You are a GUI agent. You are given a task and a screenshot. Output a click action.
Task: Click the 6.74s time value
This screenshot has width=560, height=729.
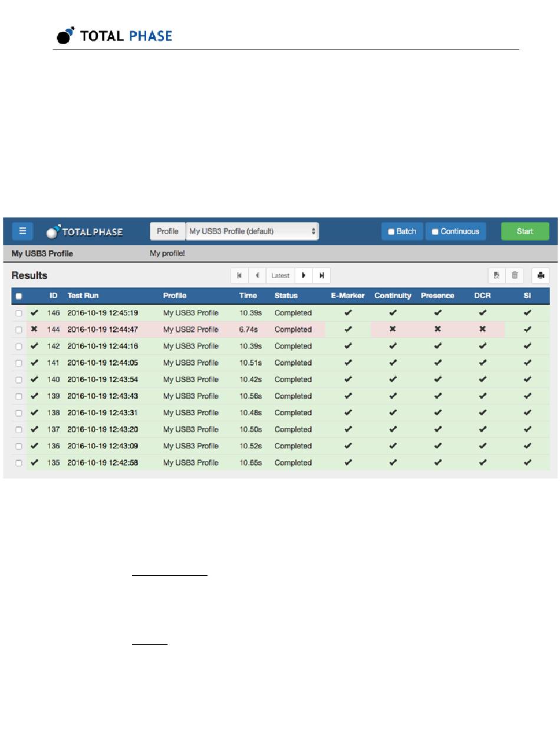pos(248,329)
